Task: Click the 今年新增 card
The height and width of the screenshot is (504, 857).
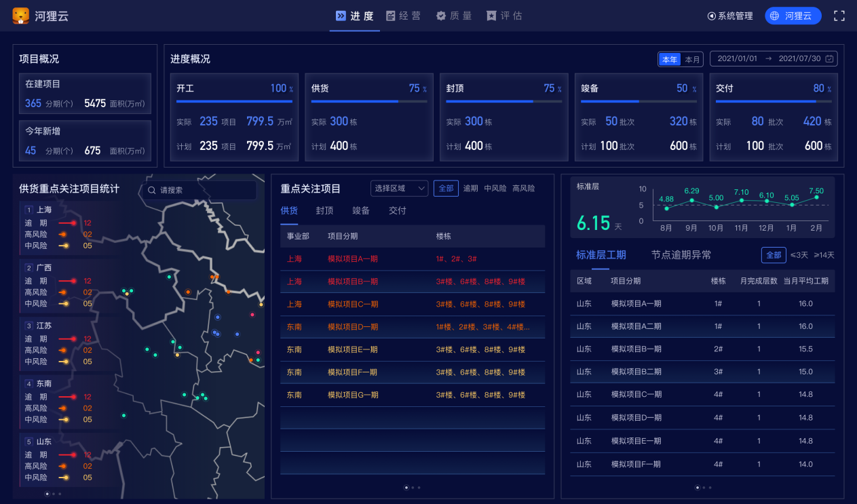Action: (85, 140)
